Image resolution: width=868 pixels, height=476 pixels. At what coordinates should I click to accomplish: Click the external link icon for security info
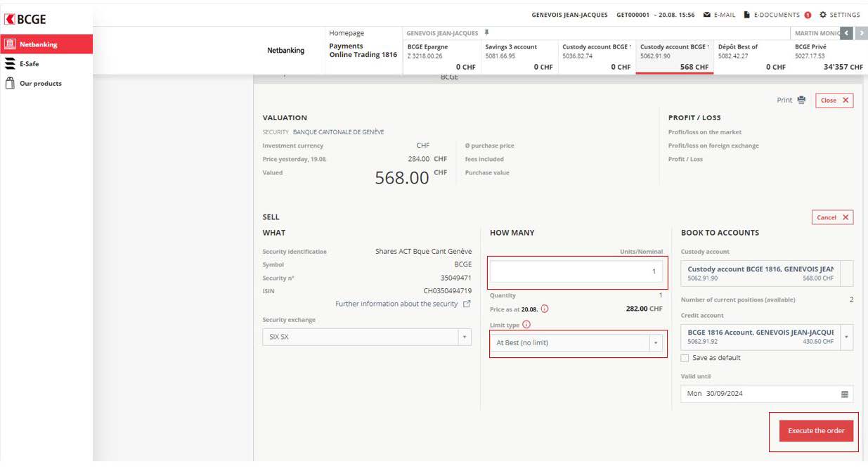pyautogui.click(x=467, y=304)
